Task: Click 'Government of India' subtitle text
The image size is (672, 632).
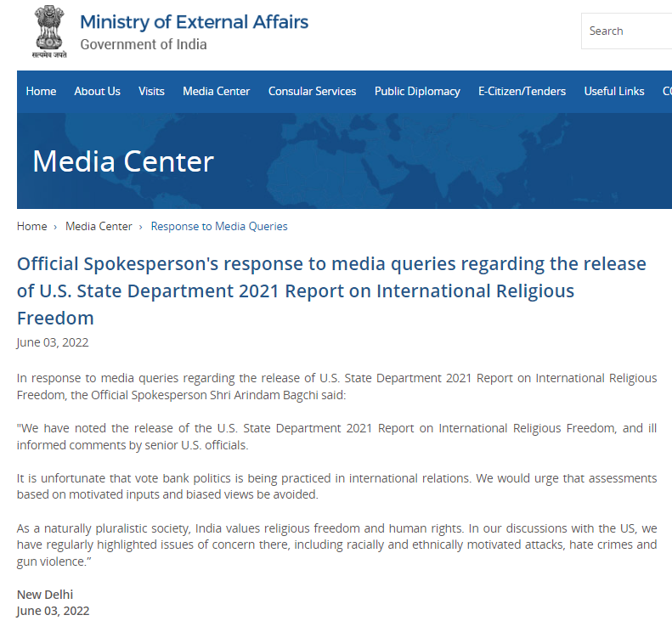Action: (144, 44)
